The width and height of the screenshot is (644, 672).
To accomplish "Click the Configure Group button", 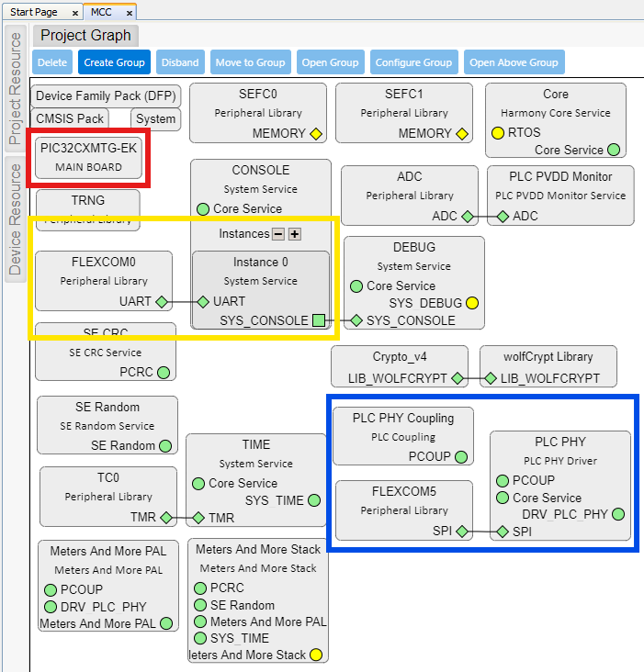I will 413,62.
